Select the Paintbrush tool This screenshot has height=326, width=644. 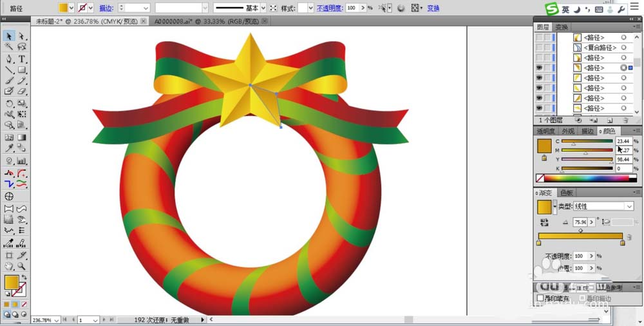[9, 81]
